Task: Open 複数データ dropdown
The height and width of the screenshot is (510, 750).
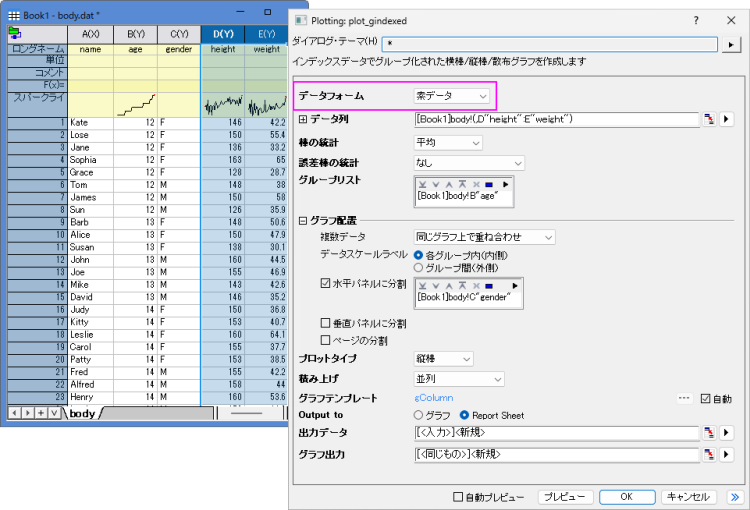Action: [484, 237]
